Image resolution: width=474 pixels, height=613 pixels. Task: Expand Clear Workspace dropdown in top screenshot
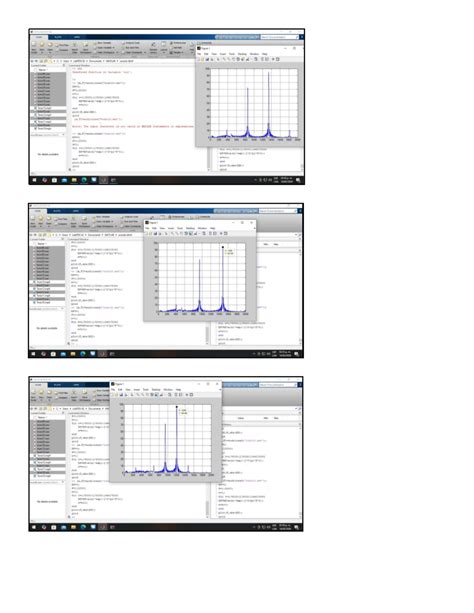click(118, 52)
